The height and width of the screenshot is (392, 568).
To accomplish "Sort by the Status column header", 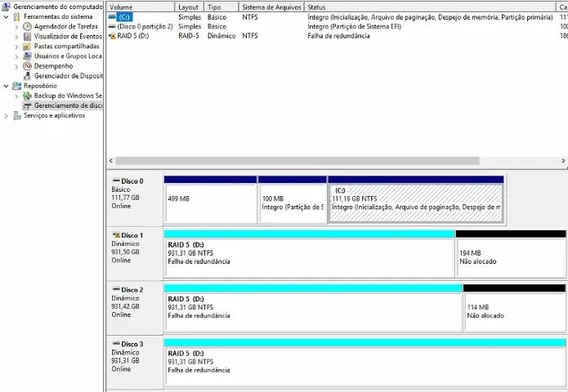I will coord(430,7).
